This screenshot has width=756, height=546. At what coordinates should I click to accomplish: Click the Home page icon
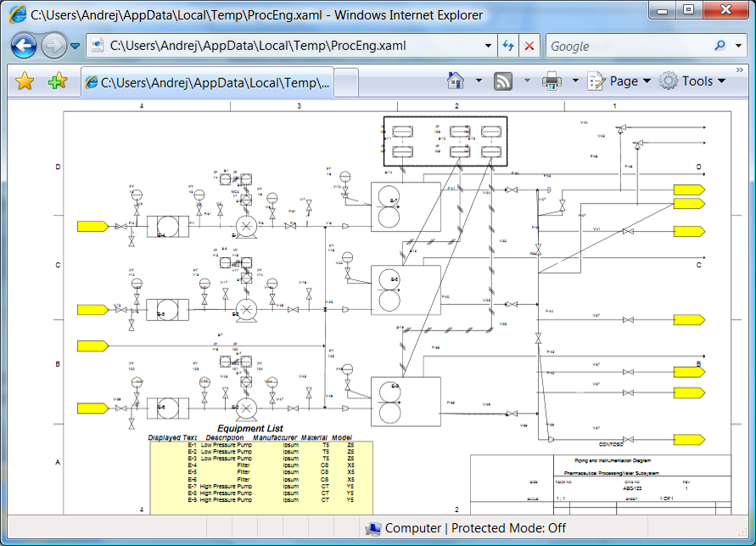456,81
